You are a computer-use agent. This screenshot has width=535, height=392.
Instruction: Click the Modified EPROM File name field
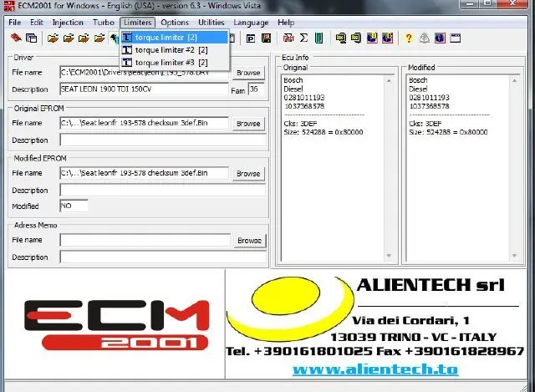(145, 173)
